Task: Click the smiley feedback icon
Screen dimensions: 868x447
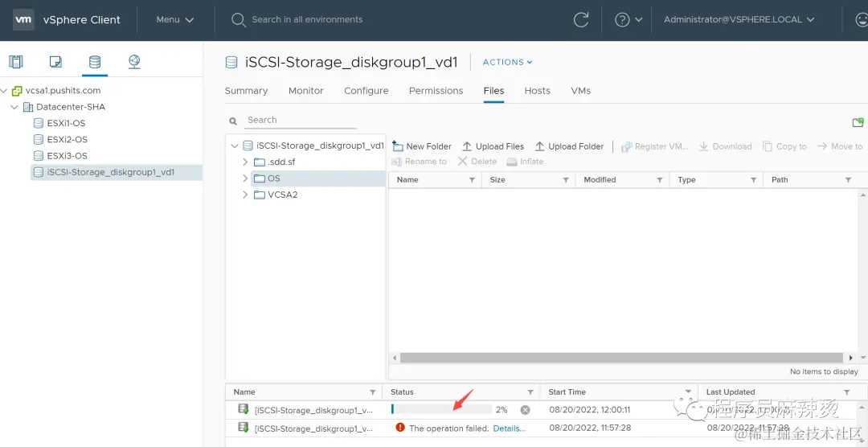Action: [x=862, y=19]
